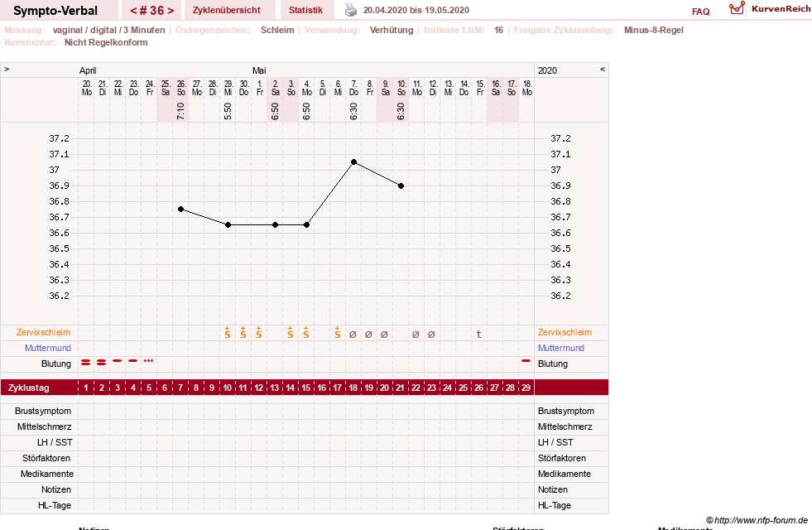
Task: Open the Statistik tab
Action: pyautogui.click(x=305, y=10)
